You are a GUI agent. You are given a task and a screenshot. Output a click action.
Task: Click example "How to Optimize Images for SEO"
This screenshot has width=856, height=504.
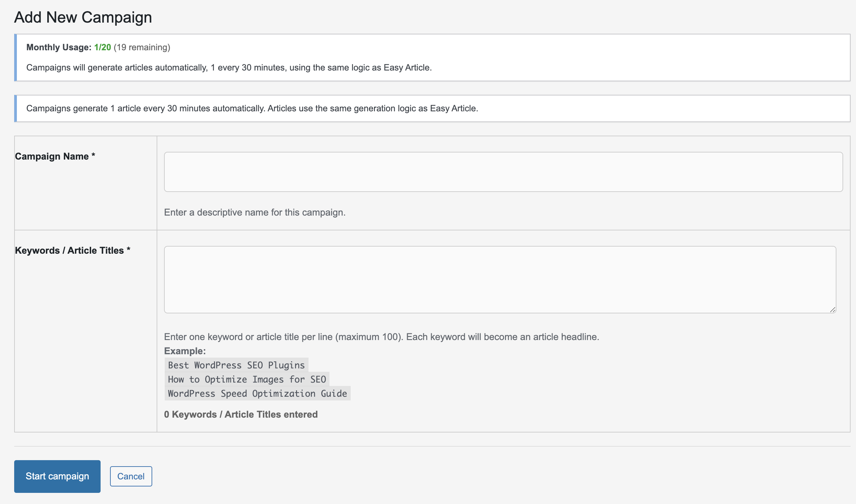[247, 380]
